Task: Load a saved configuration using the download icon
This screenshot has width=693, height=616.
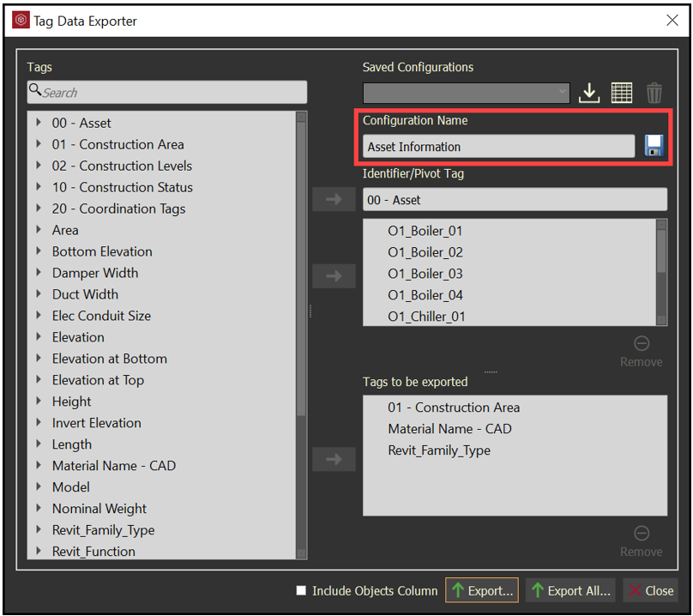Action: [x=590, y=92]
